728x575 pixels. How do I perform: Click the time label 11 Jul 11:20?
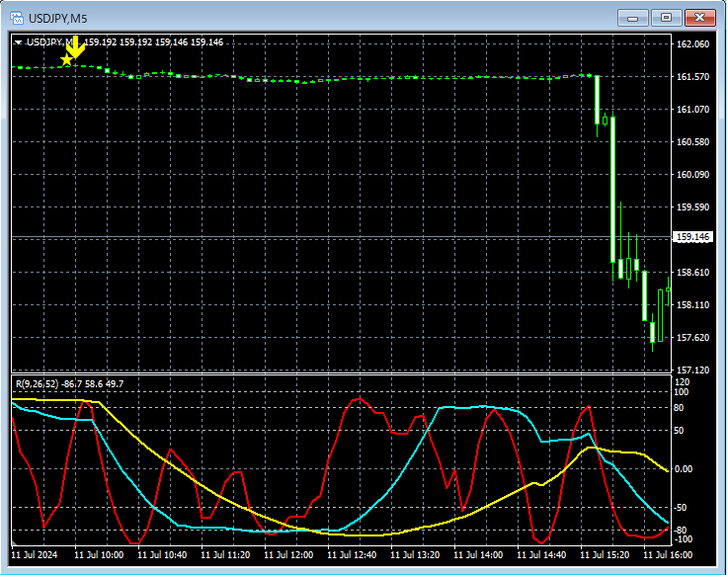pos(225,555)
